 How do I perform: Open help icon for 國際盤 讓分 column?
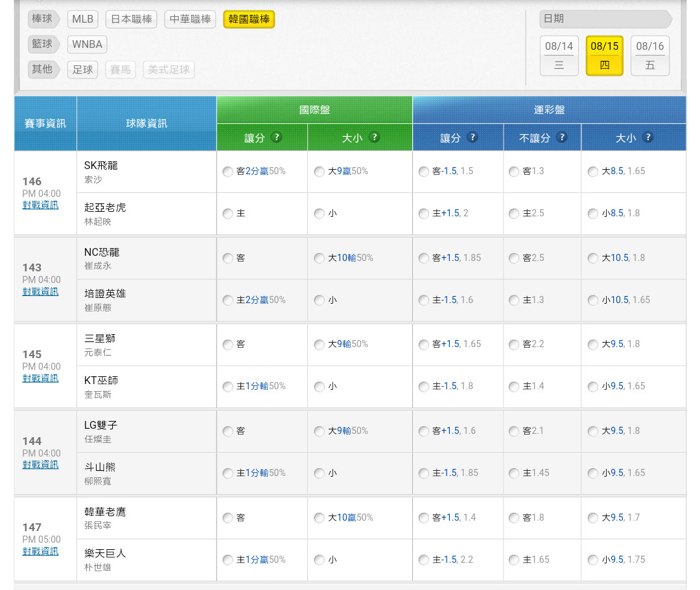click(x=277, y=137)
